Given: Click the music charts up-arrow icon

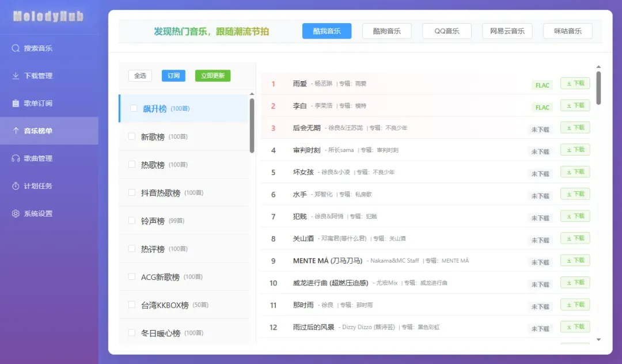Looking at the screenshot, I should [x=16, y=131].
